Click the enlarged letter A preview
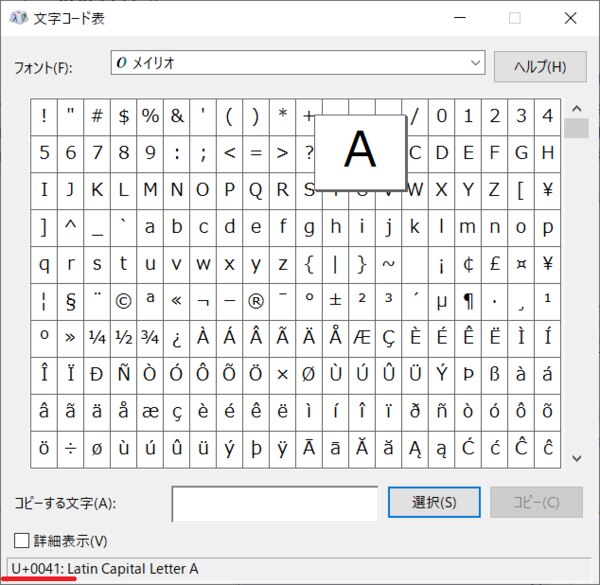Image resolution: width=600 pixels, height=585 pixels. tap(359, 151)
